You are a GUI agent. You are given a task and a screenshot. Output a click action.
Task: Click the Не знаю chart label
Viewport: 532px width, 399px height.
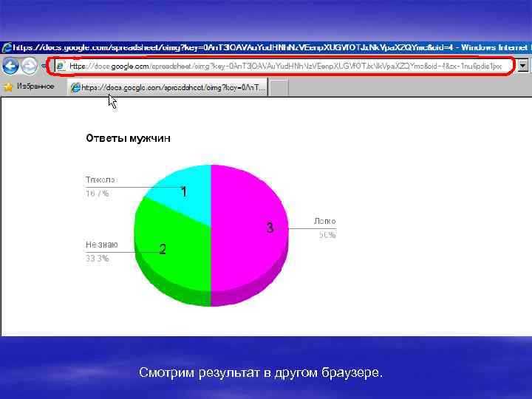click(102, 245)
